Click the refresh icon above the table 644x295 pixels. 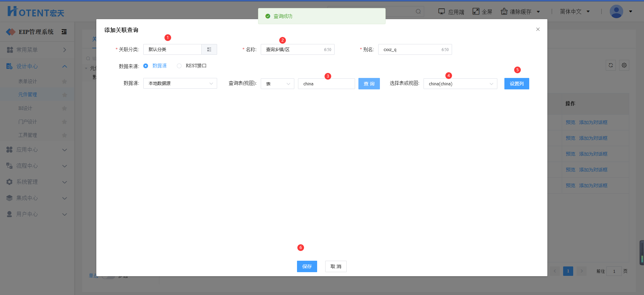click(x=610, y=65)
